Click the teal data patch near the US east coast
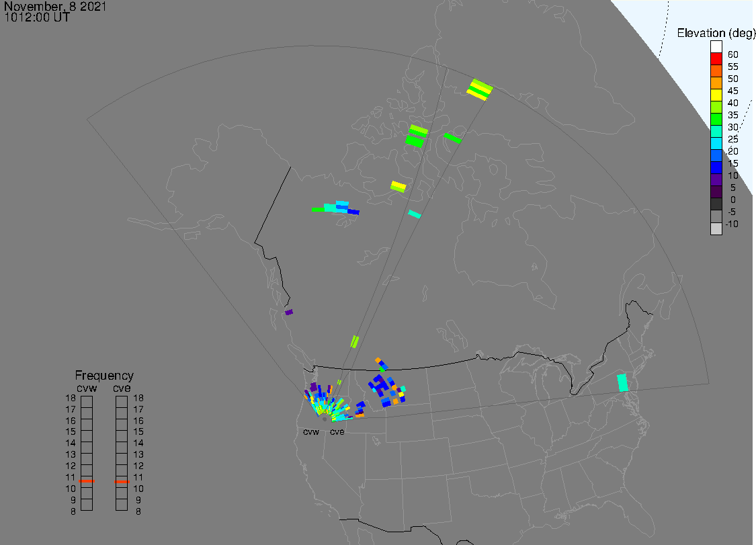The width and height of the screenshot is (756, 545). 622,382
